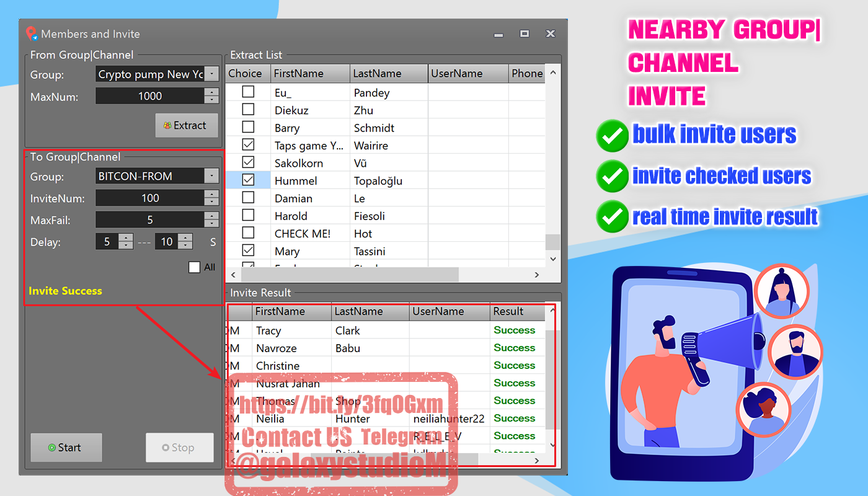Click the green check beside 'real time invite result'
868x496 pixels.
point(611,217)
